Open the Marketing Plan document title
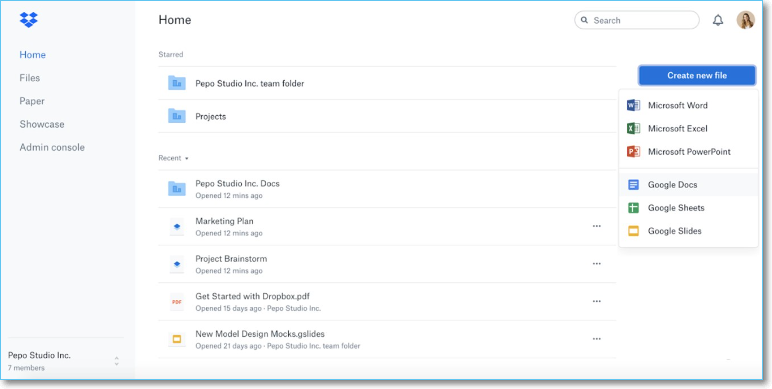This screenshot has width=772, height=389. 225,221
